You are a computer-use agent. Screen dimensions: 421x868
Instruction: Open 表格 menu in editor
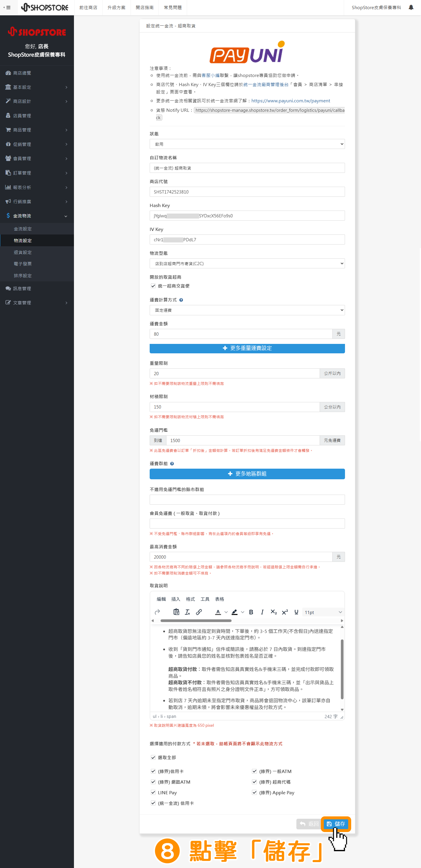pos(220,599)
